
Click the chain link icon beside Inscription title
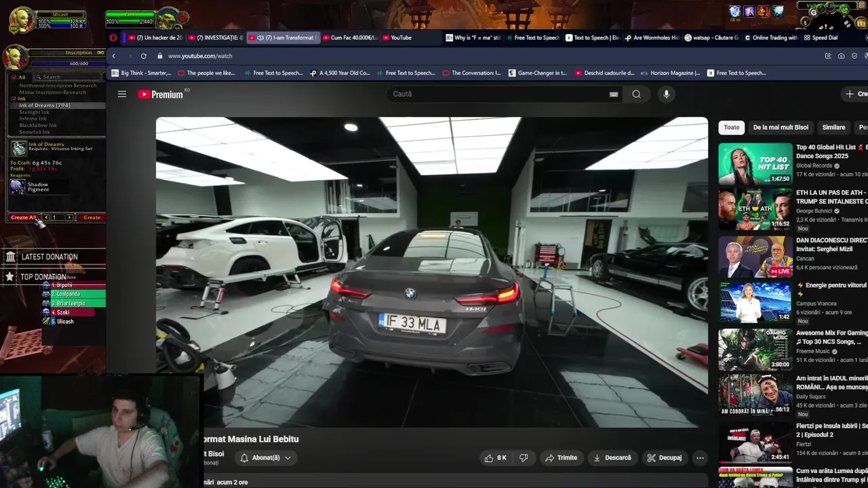coord(100,53)
